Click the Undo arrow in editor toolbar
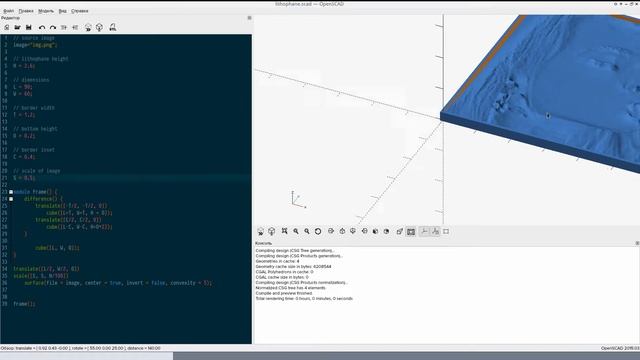Viewport: 640px width, 360px height. pyautogui.click(x=42, y=27)
